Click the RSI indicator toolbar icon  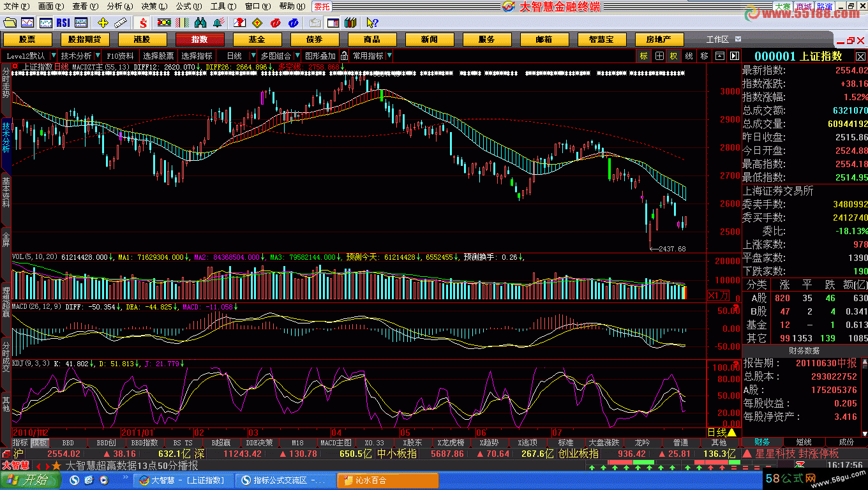point(63,23)
